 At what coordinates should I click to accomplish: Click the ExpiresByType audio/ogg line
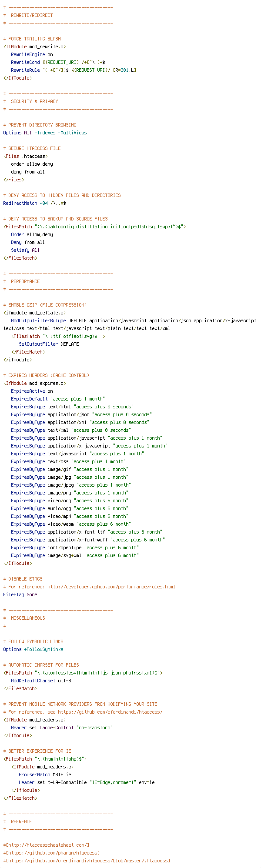(x=70, y=508)
